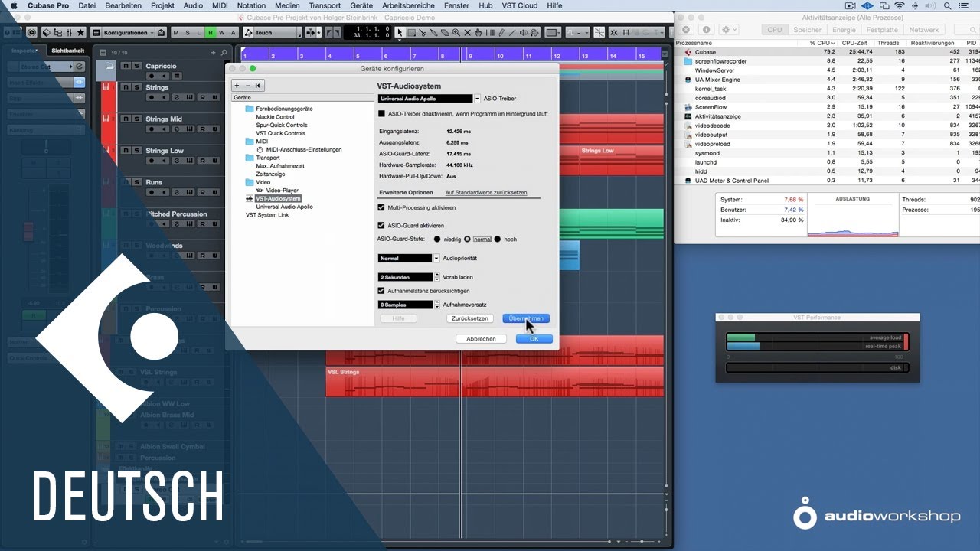The width and height of the screenshot is (980, 551).
Task: Select normal ASIO-Guard level
Action: click(467, 239)
